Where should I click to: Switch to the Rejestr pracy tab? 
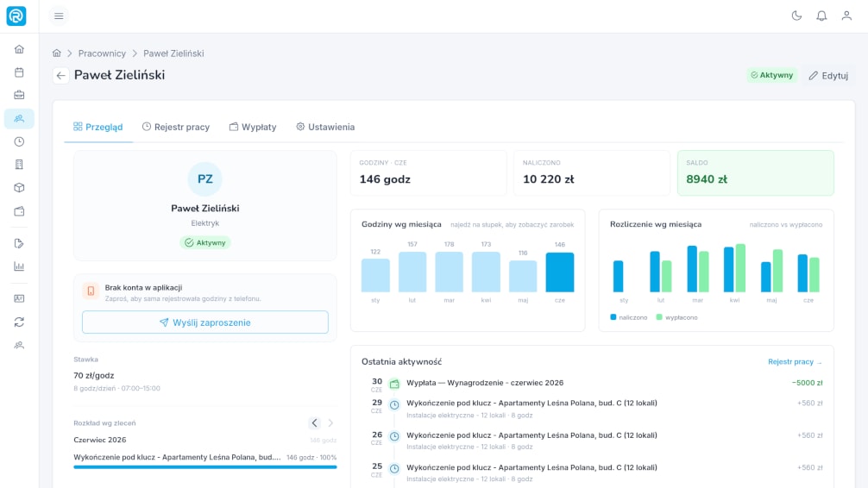(176, 127)
